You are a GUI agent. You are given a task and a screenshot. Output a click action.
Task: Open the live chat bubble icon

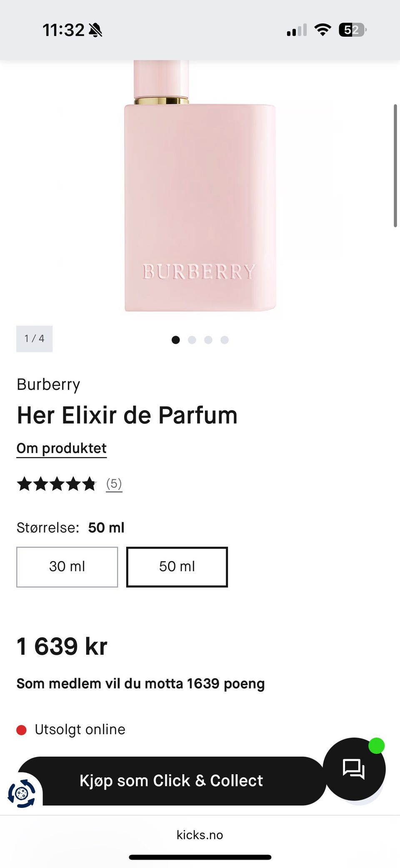click(354, 768)
